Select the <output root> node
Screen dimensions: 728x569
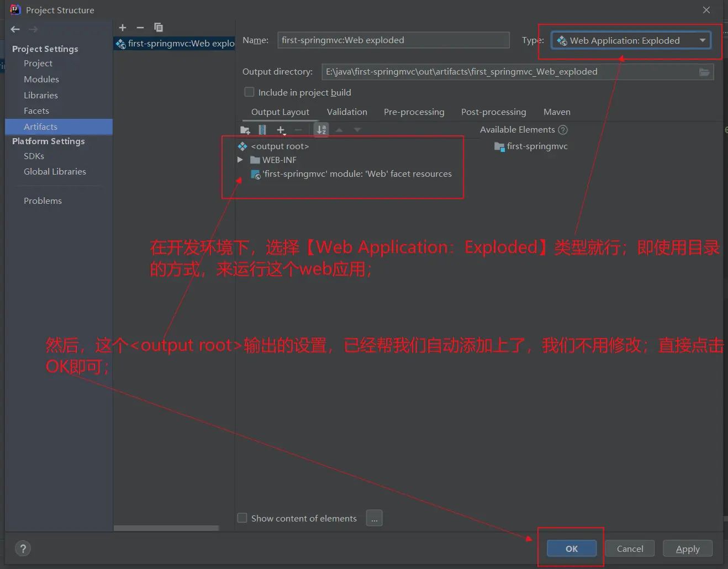[273, 146]
